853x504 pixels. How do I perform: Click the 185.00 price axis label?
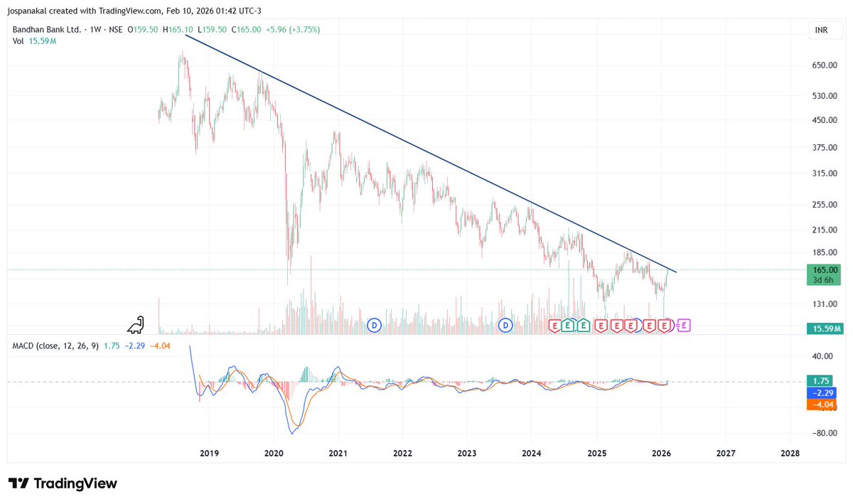[825, 252]
